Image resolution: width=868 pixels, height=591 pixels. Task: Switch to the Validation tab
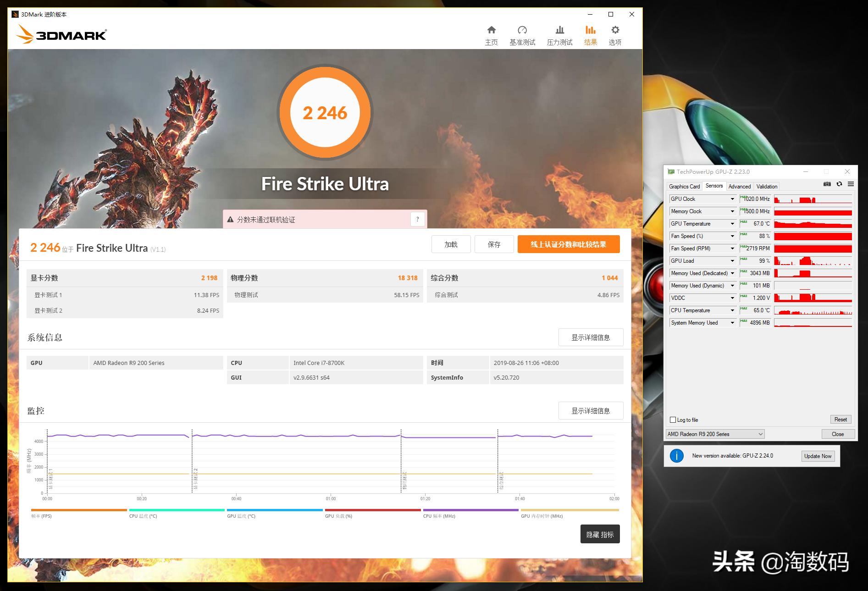767,186
